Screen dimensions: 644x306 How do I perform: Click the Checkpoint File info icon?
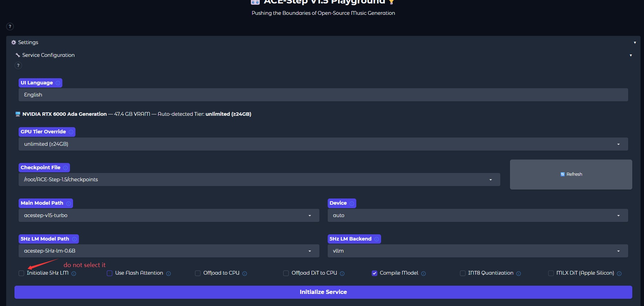click(65, 168)
